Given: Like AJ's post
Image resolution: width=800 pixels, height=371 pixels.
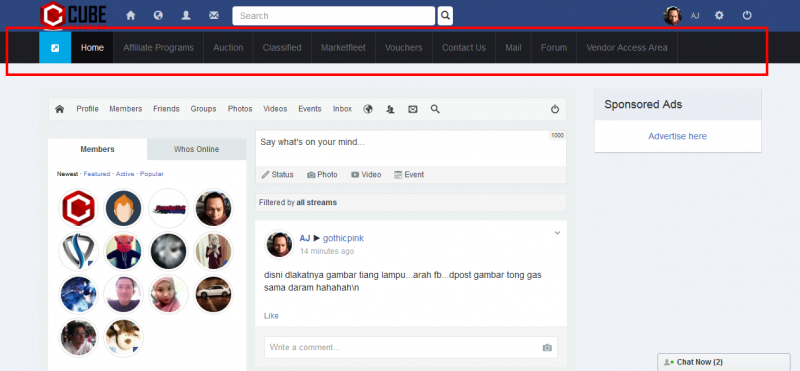Looking at the screenshot, I should pyautogui.click(x=271, y=316).
